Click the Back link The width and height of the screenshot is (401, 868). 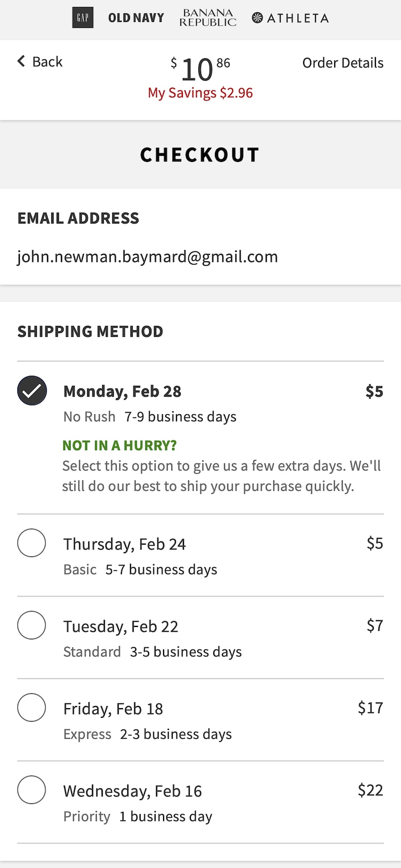47,61
